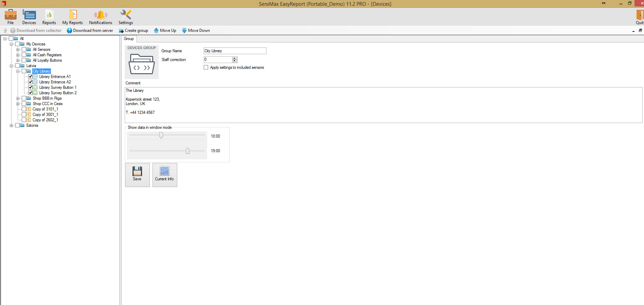
Task: Expand the Estonia node
Action: click(11, 125)
